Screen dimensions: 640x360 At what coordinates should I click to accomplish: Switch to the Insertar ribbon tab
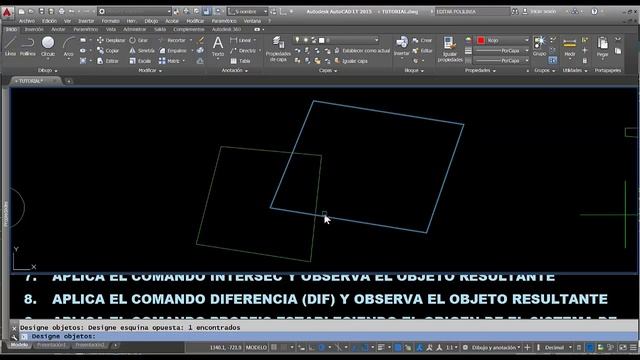(x=34, y=29)
